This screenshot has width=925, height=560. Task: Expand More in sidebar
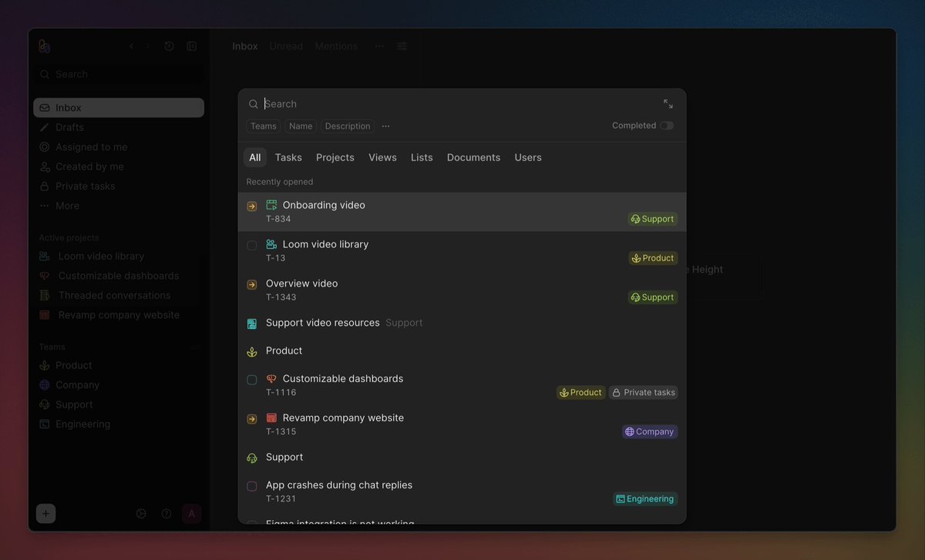click(x=119, y=206)
